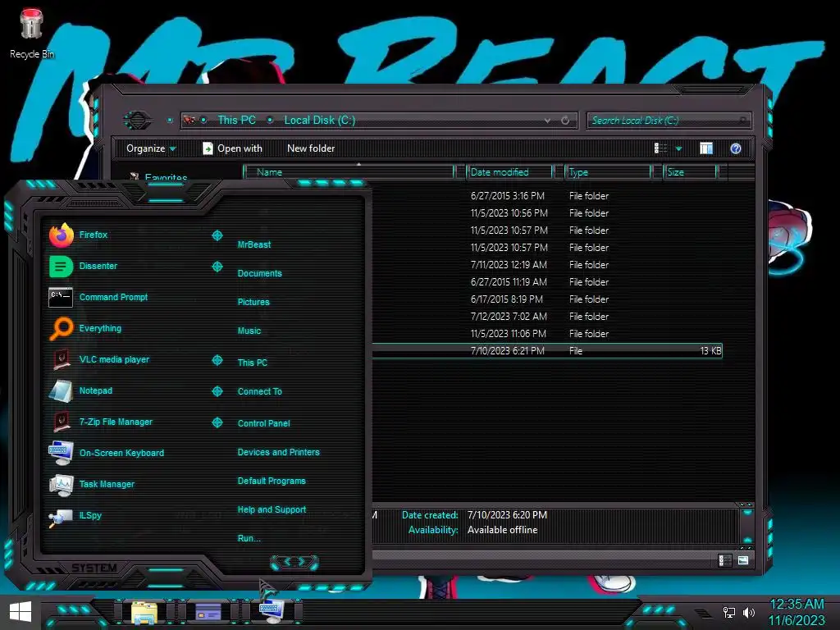Open File Explorer from the taskbar
The height and width of the screenshot is (630, 840).
(x=144, y=612)
